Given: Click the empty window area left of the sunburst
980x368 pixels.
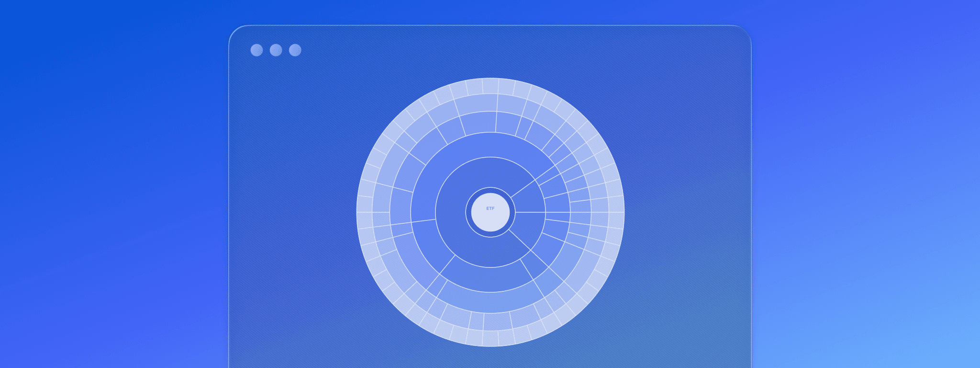Looking at the screenshot, I should pos(292,211).
